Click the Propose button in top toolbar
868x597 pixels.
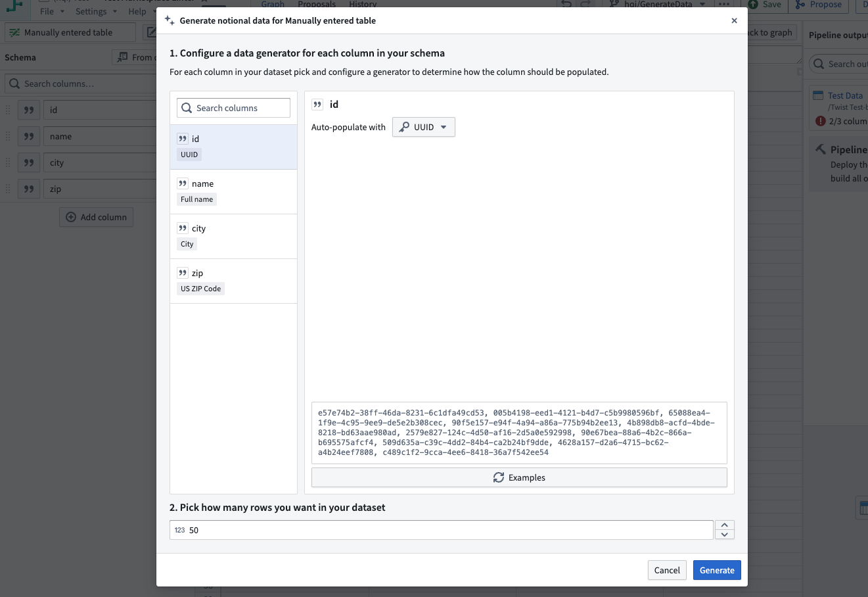coord(819,5)
